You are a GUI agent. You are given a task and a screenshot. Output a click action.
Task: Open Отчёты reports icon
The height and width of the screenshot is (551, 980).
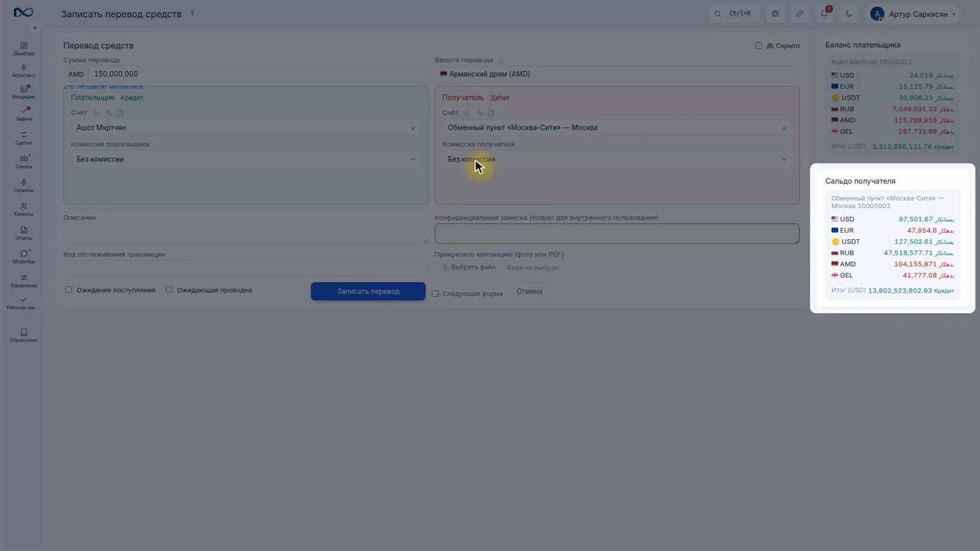23,233
